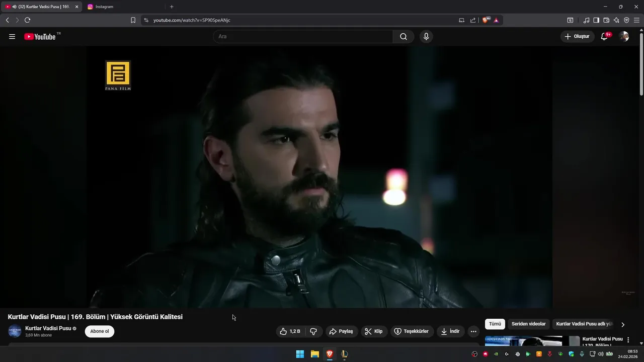Open Brave Rewards triangle icon
The image size is (644, 362).
(x=496, y=20)
